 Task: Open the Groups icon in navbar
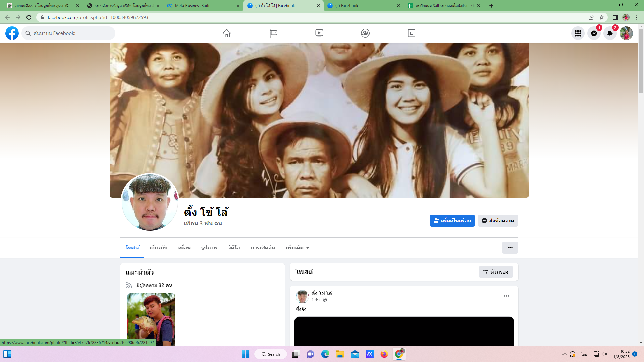pyautogui.click(x=365, y=33)
